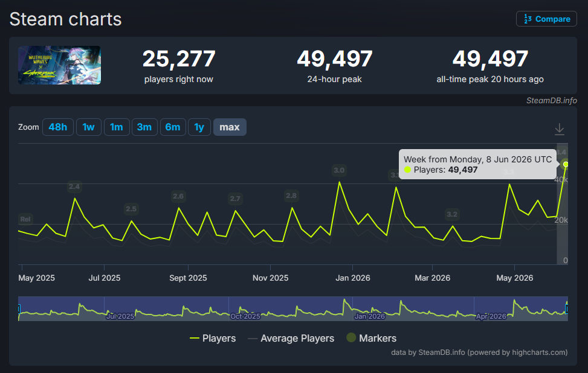
Task: Click the chart download menu icon
Action: [x=559, y=129]
